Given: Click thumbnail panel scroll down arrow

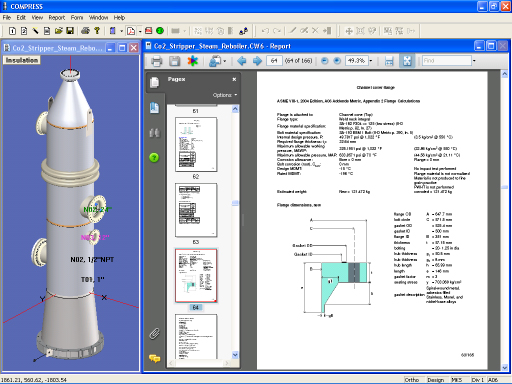Looking at the screenshot, I should 235,355.
